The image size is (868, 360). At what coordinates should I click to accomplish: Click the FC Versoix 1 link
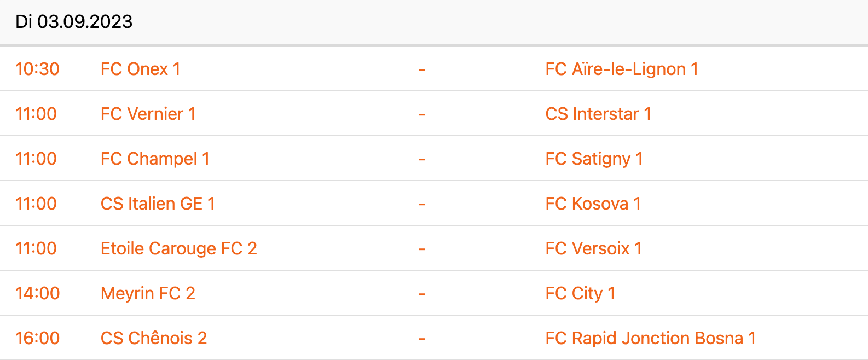click(x=593, y=248)
